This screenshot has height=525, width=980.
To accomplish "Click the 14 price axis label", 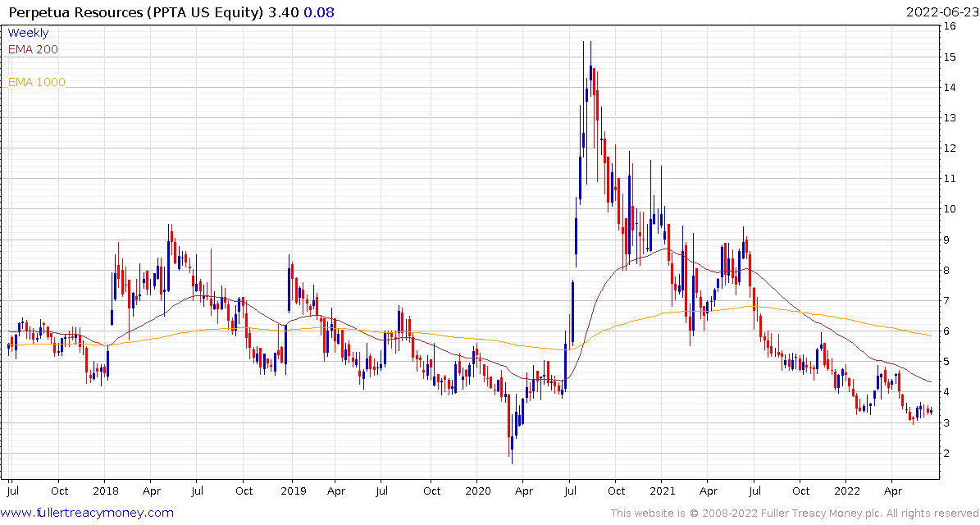I will (x=950, y=88).
